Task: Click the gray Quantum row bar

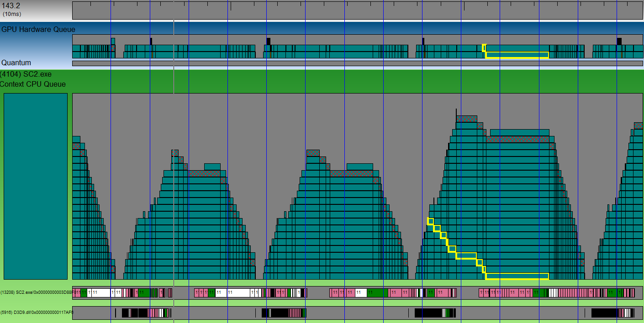Action: coord(356,63)
